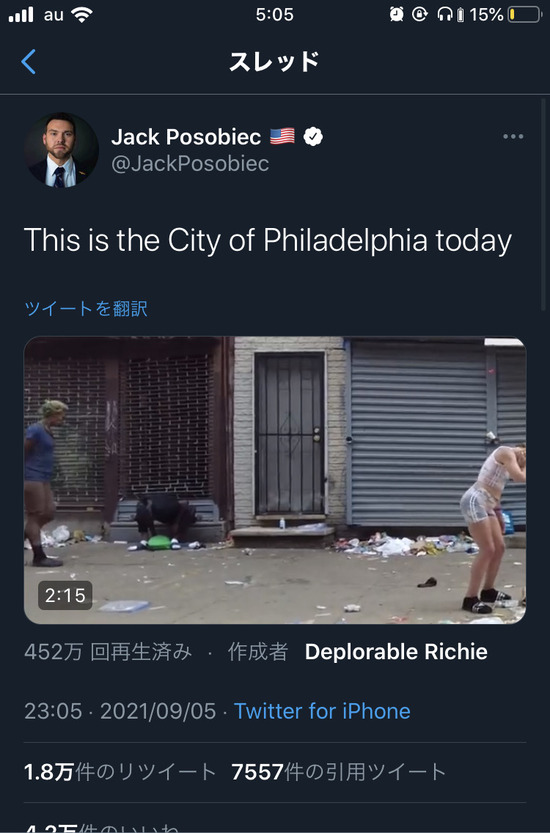
Task: Tap the cellular signal bars
Action: tap(21, 14)
